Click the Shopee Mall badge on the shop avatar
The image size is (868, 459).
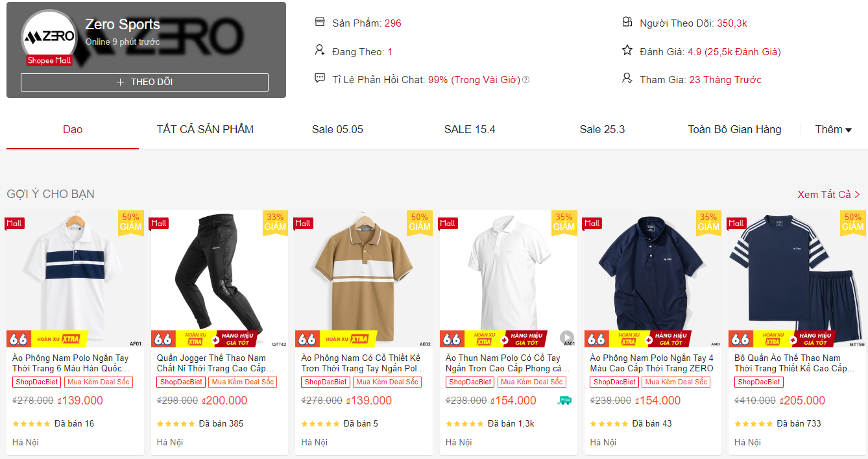coord(49,60)
